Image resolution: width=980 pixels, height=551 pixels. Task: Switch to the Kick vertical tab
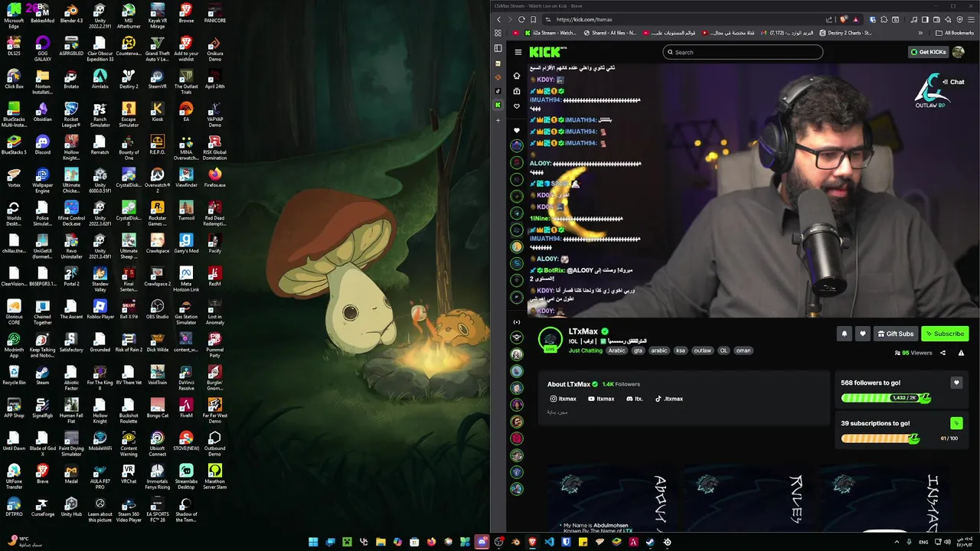pos(498,105)
